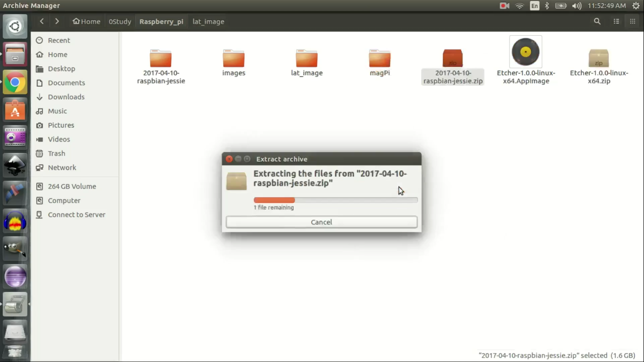Image resolution: width=644 pixels, height=362 pixels.
Task: Switch to list view icon
Action: [616, 21]
